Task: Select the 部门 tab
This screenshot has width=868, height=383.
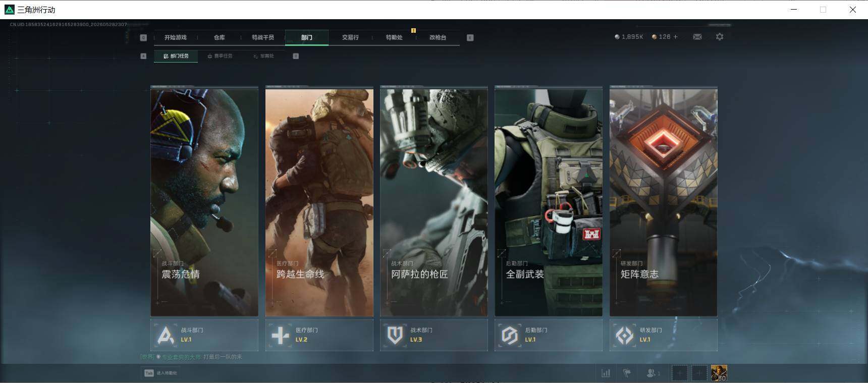Action: click(x=307, y=37)
